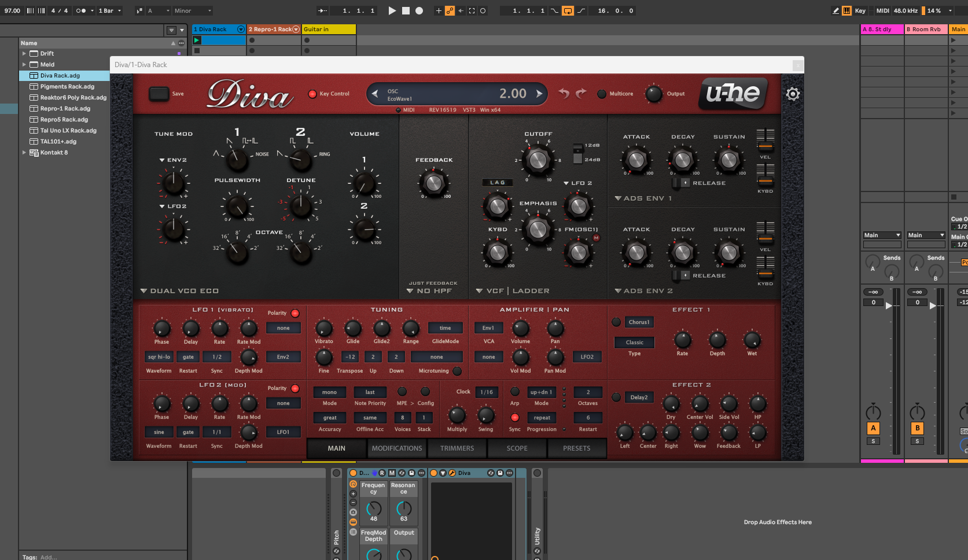968x560 pixels.
Task: Click the VCF Cutoff knob
Action: tap(538, 160)
